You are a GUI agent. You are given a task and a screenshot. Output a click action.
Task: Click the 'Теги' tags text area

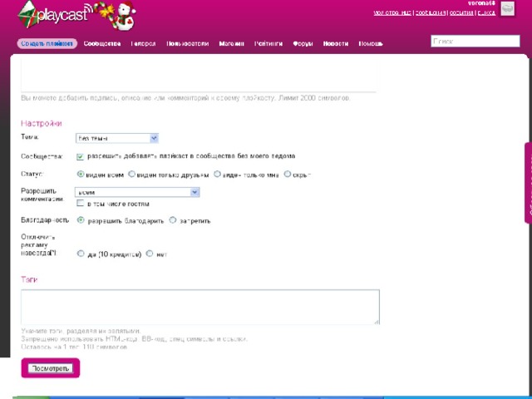(x=200, y=307)
